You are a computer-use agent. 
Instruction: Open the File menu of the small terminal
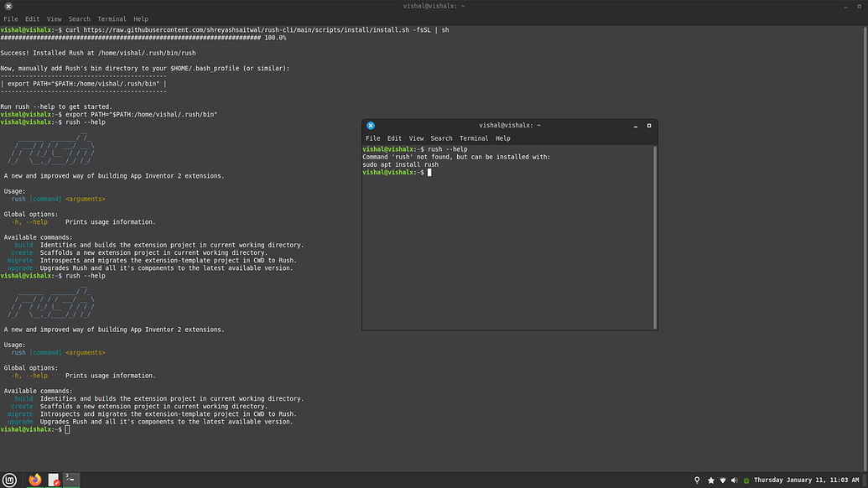[x=372, y=138]
